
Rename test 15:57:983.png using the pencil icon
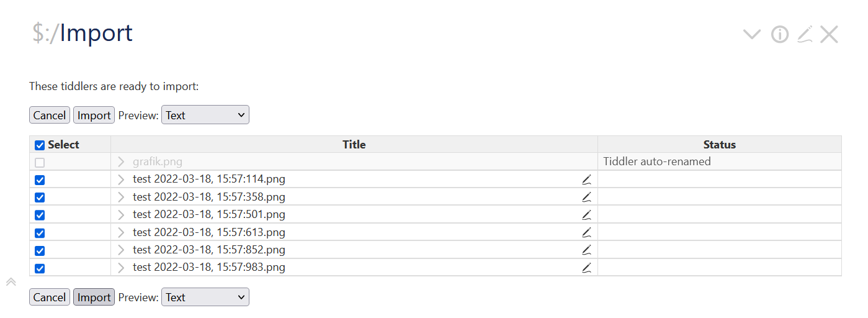coord(586,268)
